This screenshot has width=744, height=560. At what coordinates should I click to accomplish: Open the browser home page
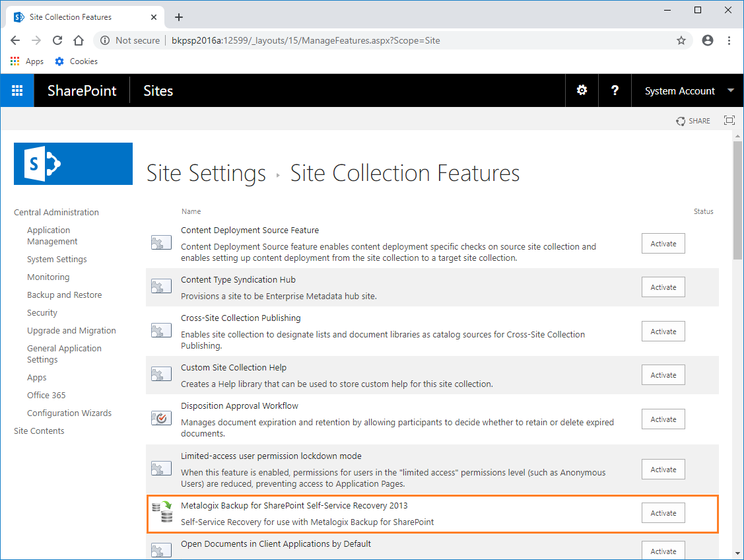tap(79, 40)
